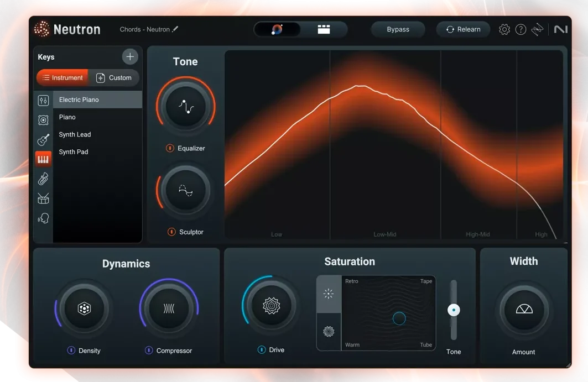
Task: Click the Chords - Neutron preset name
Action: pyautogui.click(x=145, y=29)
